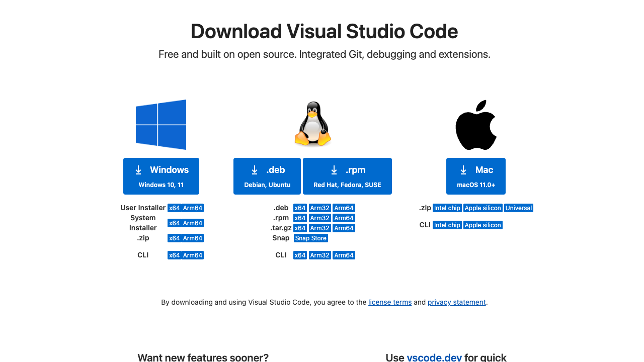The height and width of the screenshot is (362, 644).
Task: Download the macOS Universal .zip
Action: (518, 208)
